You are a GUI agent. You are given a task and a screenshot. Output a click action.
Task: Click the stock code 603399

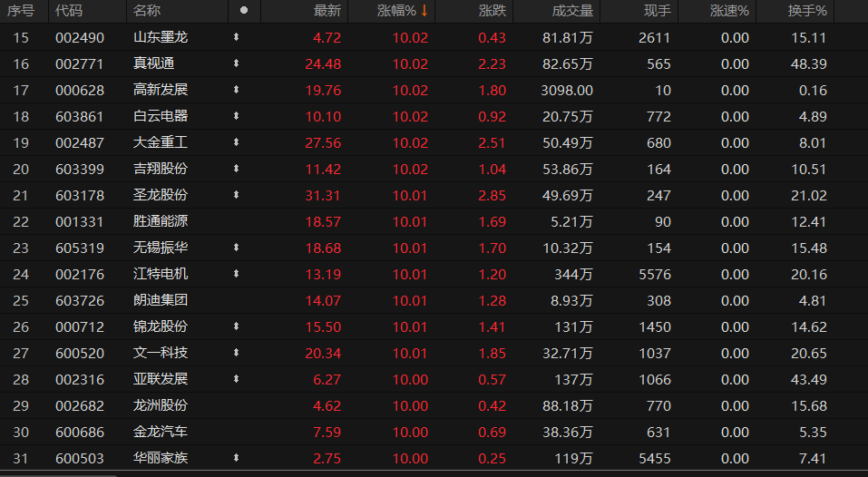click(80, 170)
